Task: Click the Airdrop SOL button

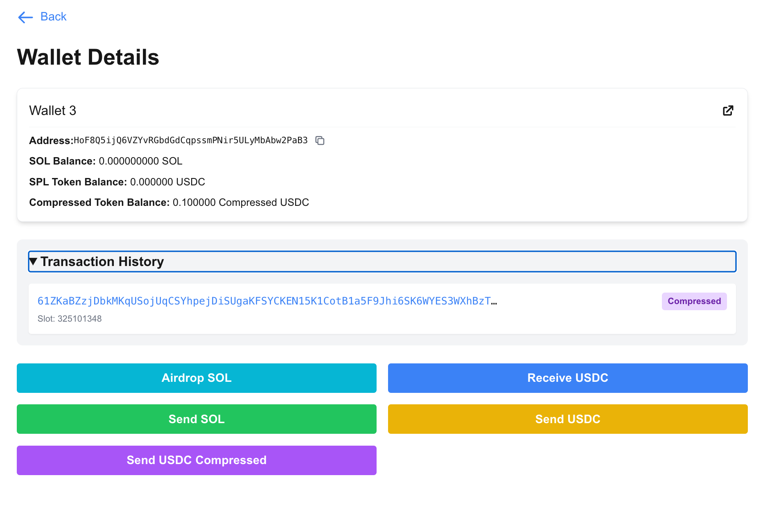Action: 196,378
